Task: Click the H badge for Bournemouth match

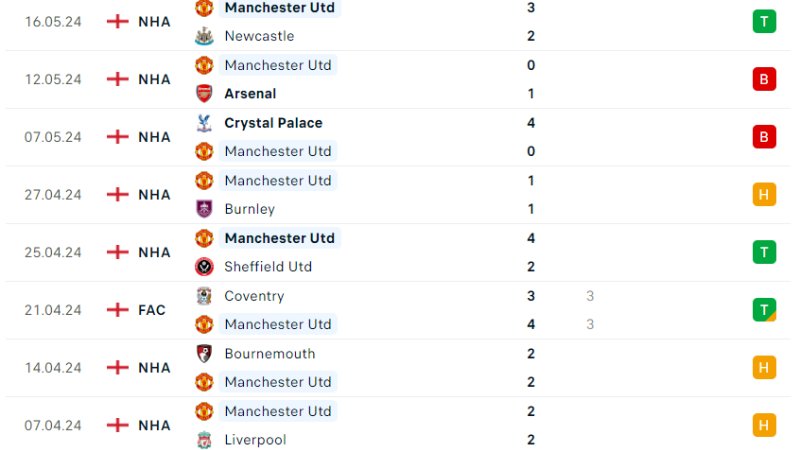Action: click(x=764, y=368)
